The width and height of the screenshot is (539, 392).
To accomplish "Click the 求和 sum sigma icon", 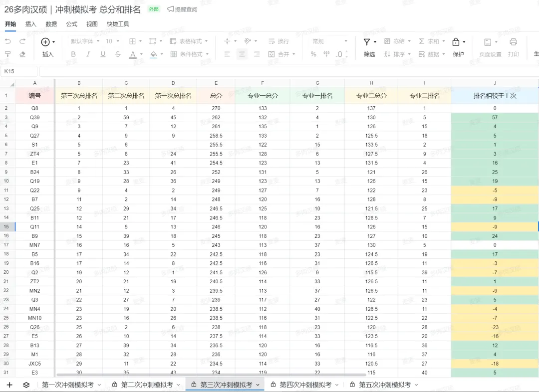I will tap(421, 41).
